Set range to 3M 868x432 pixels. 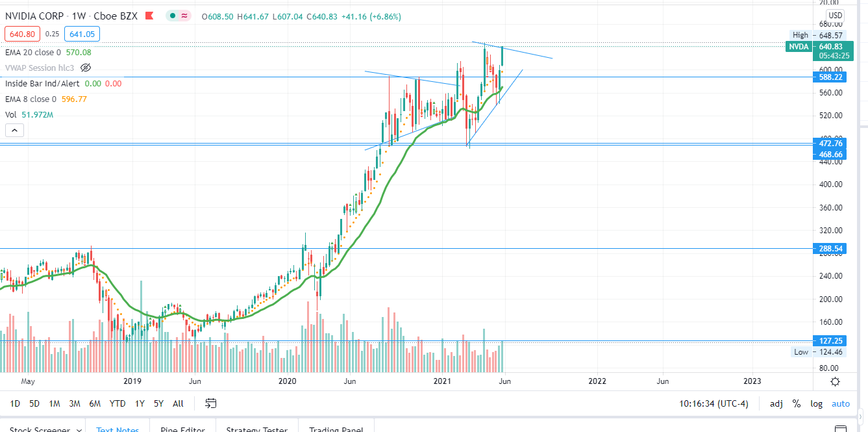tap(75, 403)
